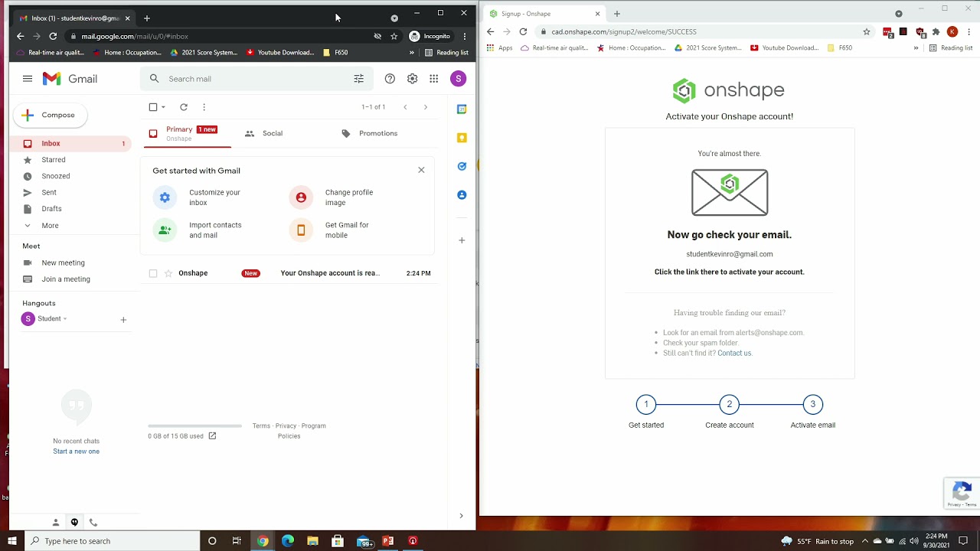Open Chrome menu in Gmail window
Viewport: 980px width, 551px height.
pyautogui.click(x=465, y=36)
